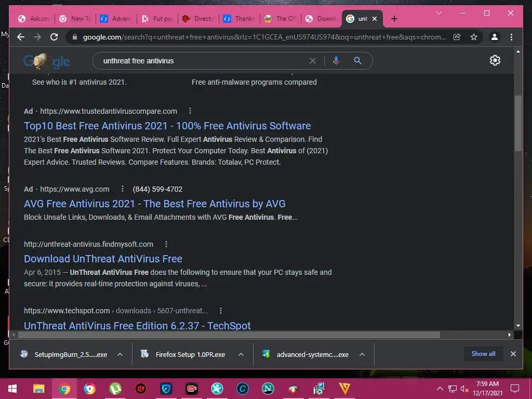The image size is (532, 399).
Task: Open the UnThreat AntiVirus TechSpot result
Action: pos(137,325)
